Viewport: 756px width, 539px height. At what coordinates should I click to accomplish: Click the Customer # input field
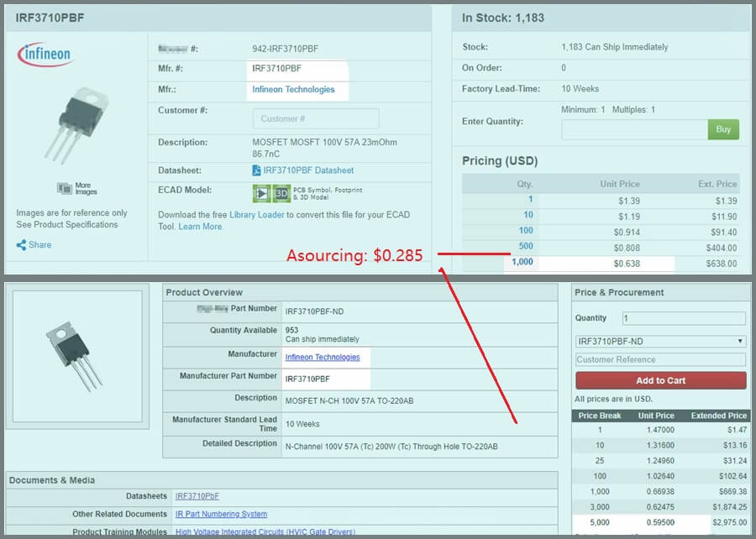(x=316, y=118)
